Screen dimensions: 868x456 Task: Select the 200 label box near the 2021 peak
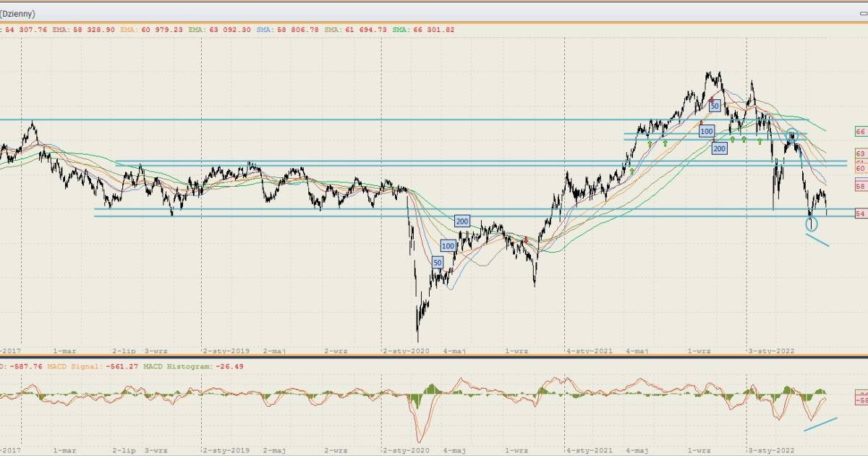pyautogui.click(x=719, y=148)
